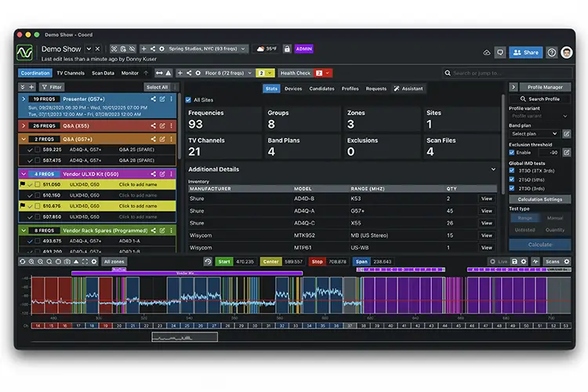The width and height of the screenshot is (588, 392).
Task: Open more options for Vendor ULXD Kit (G50)
Action: (172, 174)
